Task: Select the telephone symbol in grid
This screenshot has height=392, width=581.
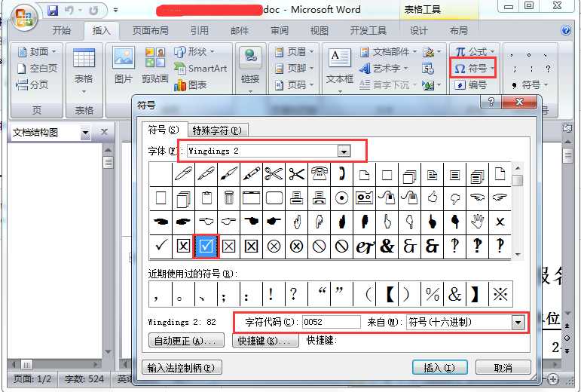Action: coord(319,173)
